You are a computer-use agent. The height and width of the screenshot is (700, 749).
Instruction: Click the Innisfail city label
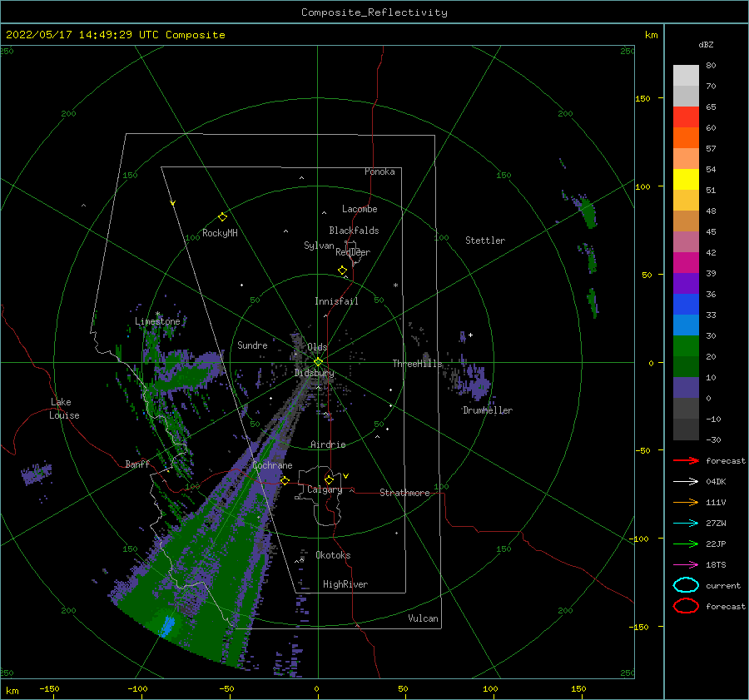(336, 301)
